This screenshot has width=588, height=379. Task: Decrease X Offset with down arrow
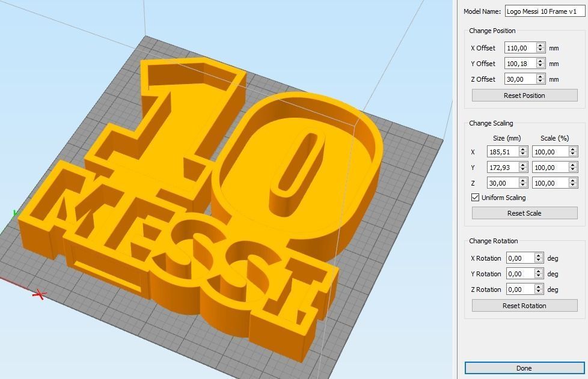point(541,50)
